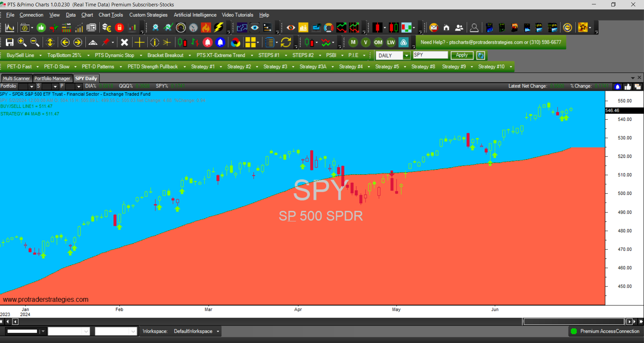Click the save floppy disk icon
Screen dimensions: 644x343
(x=10, y=42)
